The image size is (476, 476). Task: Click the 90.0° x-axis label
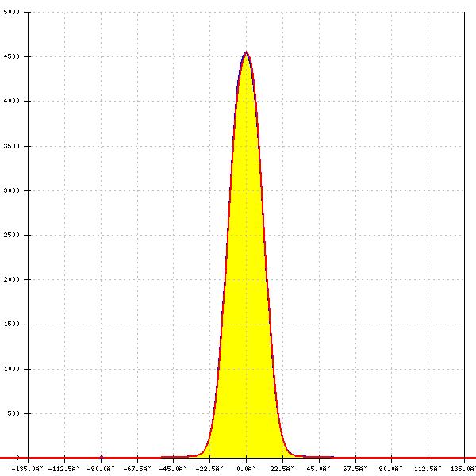pos(392,469)
